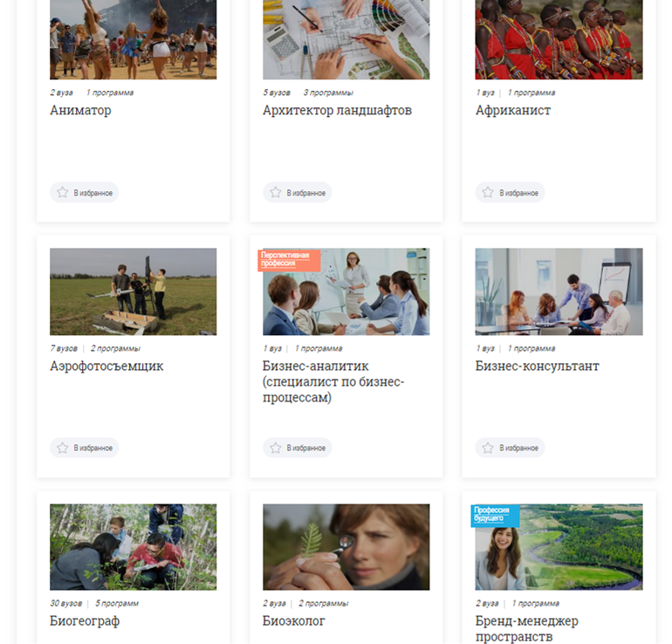The width and height of the screenshot is (672, 644).
Task: Open the Бренд-менеджер пространств title
Action: click(527, 628)
